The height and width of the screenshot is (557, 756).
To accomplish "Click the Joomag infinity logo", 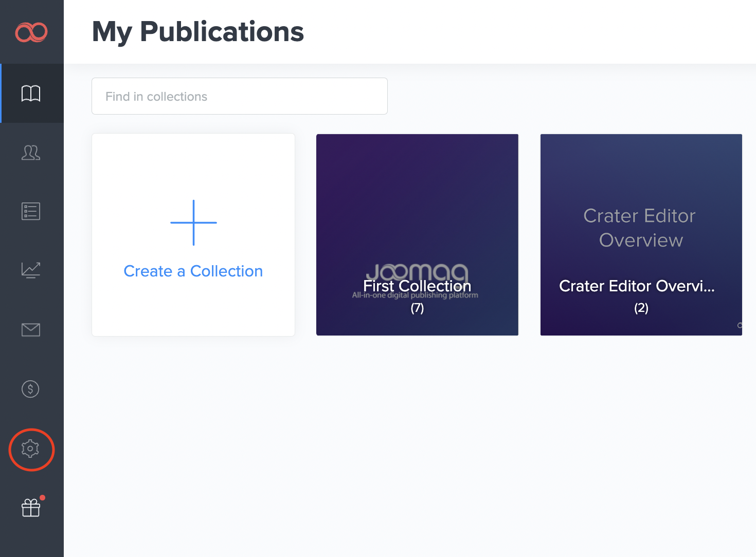I will click(x=31, y=32).
